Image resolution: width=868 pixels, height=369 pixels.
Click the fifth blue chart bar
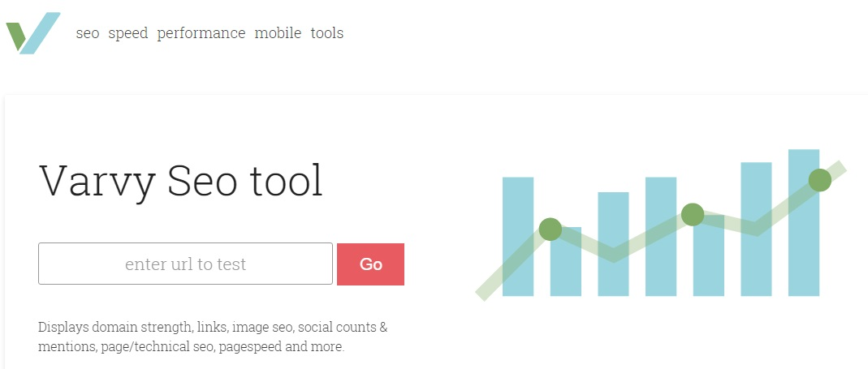click(709, 255)
